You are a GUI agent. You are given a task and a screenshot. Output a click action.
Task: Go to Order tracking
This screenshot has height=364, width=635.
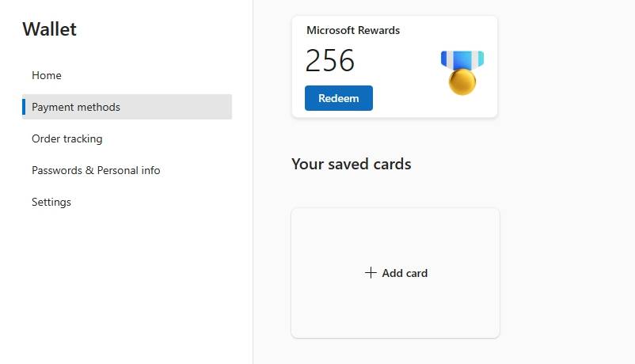[x=67, y=138]
